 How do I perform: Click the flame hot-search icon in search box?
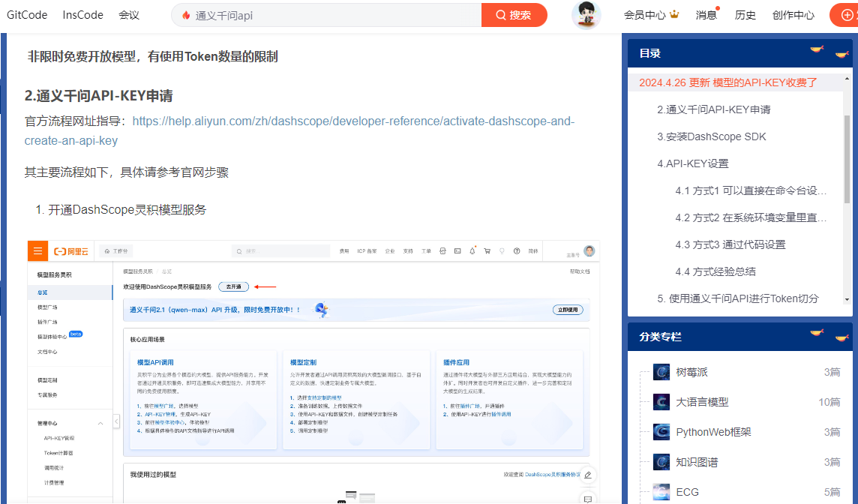click(186, 15)
